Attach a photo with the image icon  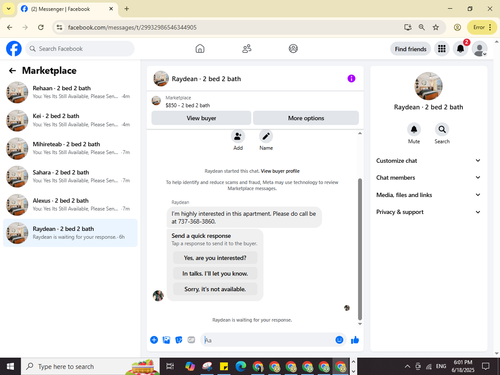click(x=166, y=340)
